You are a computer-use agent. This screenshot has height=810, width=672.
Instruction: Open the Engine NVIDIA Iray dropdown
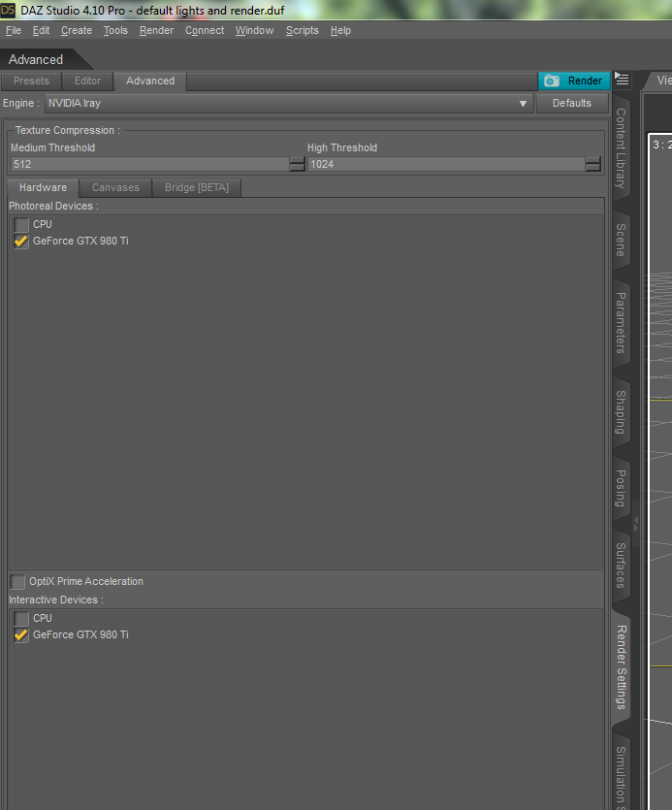click(289, 104)
